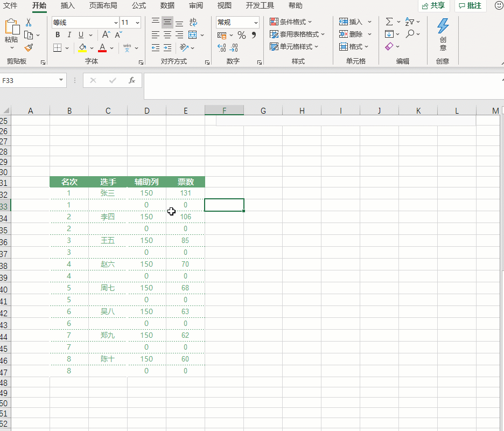This screenshot has height=431, width=504.
Task: Switch to the 数据 Data tab
Action: pos(167,5)
